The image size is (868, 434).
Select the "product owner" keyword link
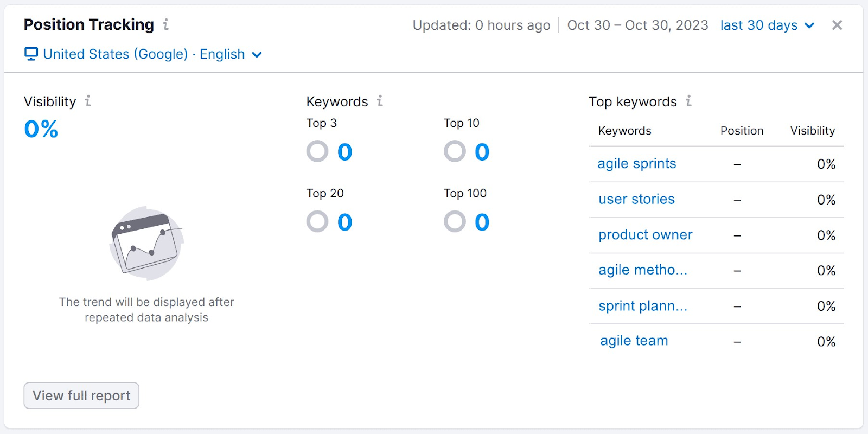(x=644, y=235)
